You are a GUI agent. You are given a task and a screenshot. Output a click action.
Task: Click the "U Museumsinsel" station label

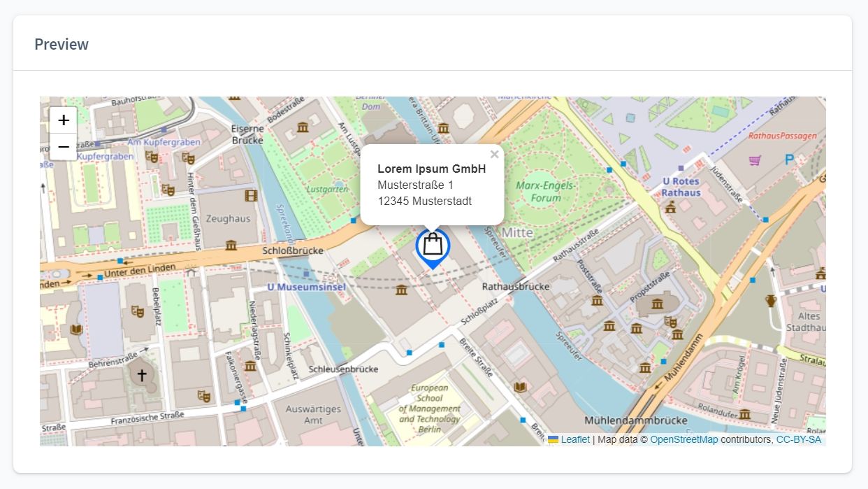[x=307, y=286]
